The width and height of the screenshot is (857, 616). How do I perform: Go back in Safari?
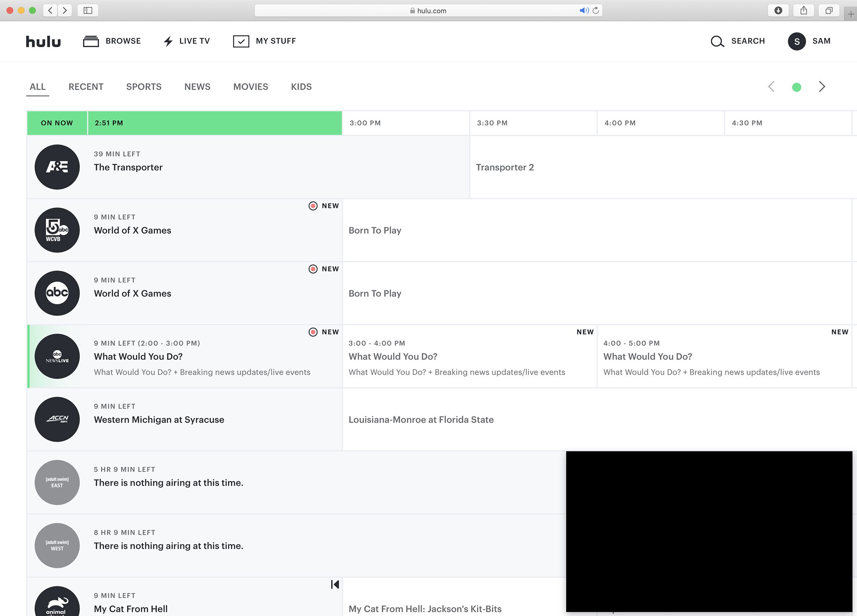coord(50,10)
